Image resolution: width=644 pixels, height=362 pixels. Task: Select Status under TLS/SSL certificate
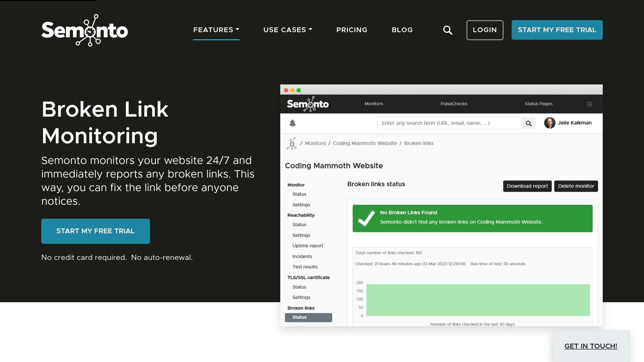click(x=299, y=287)
